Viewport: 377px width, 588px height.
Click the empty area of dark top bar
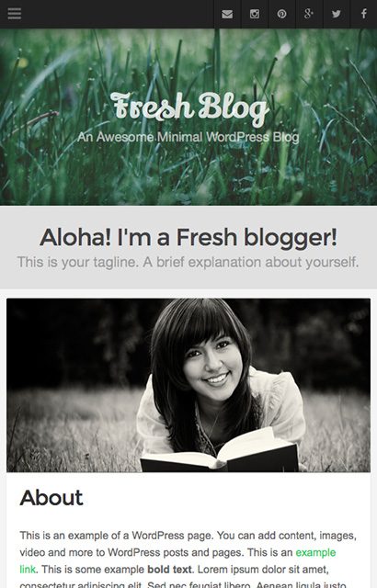click(116, 15)
